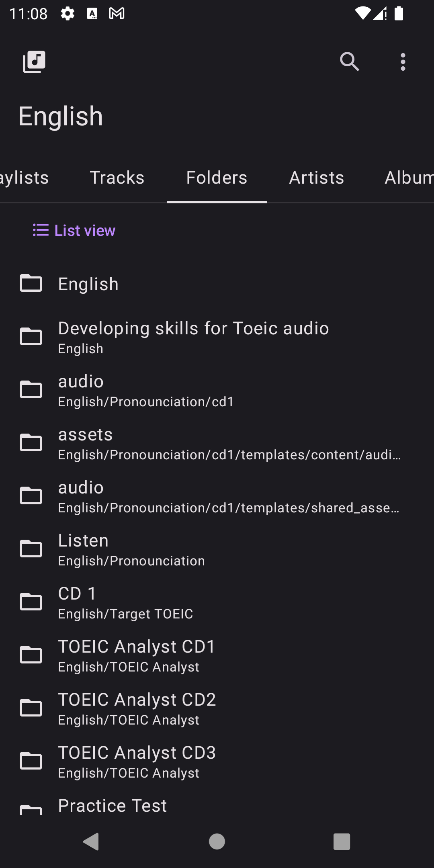Switch to the Artists tab
This screenshot has width=434, height=868.
(x=317, y=178)
